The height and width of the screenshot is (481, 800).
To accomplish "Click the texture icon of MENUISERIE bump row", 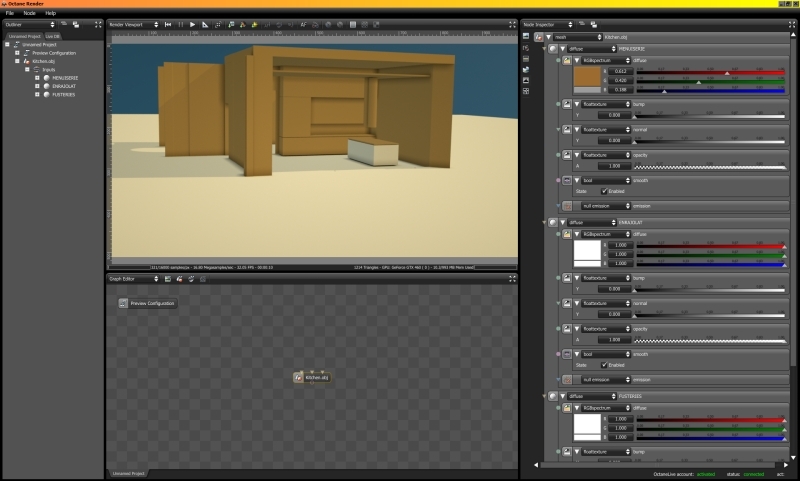I will click(x=567, y=104).
